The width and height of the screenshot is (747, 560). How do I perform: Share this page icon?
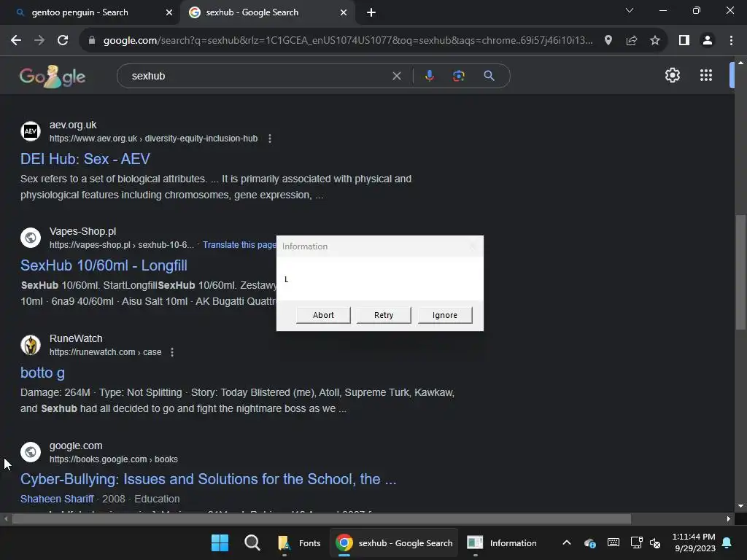point(632,41)
